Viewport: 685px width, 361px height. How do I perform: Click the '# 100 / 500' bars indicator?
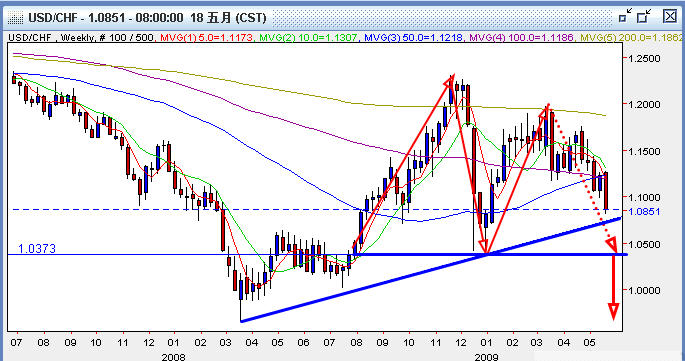(126, 38)
